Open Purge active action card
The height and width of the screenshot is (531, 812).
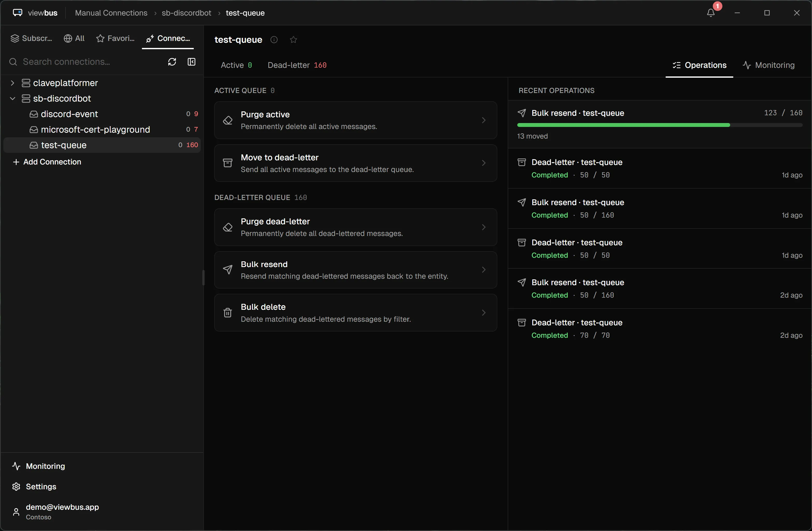click(x=356, y=120)
